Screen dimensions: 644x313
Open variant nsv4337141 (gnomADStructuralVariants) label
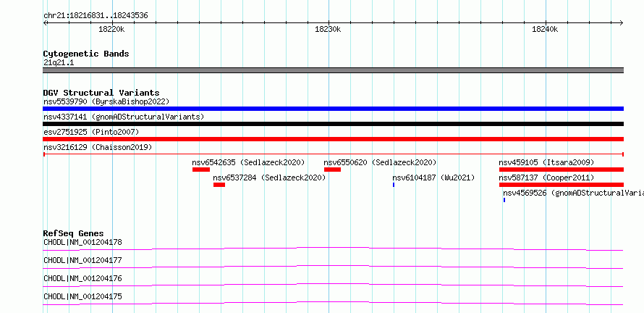124,117
